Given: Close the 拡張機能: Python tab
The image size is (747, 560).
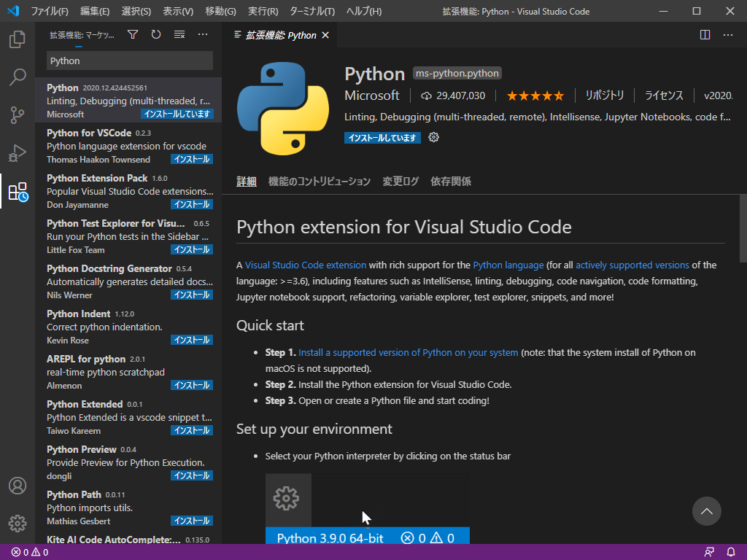Looking at the screenshot, I should pos(325,35).
